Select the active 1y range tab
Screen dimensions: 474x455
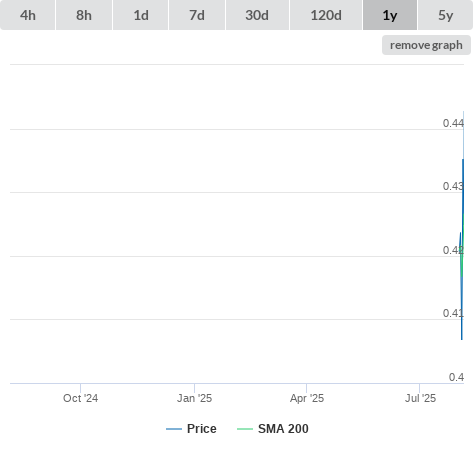(390, 15)
